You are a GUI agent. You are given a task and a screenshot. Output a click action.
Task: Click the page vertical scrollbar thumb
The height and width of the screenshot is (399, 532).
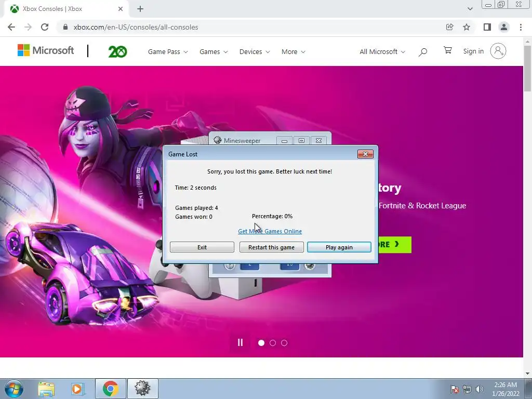coord(527,68)
